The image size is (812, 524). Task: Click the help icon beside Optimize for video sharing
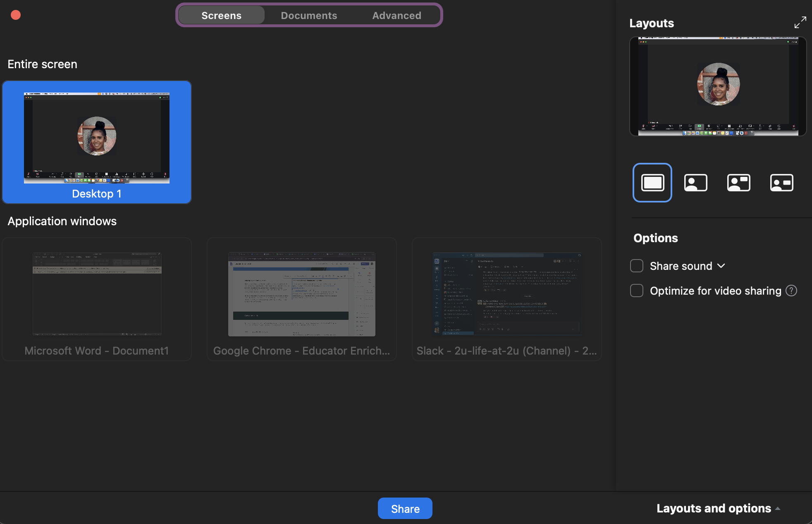point(791,291)
